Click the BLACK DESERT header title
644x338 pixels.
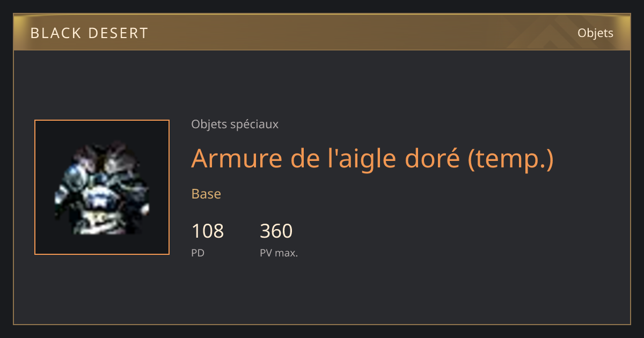89,33
